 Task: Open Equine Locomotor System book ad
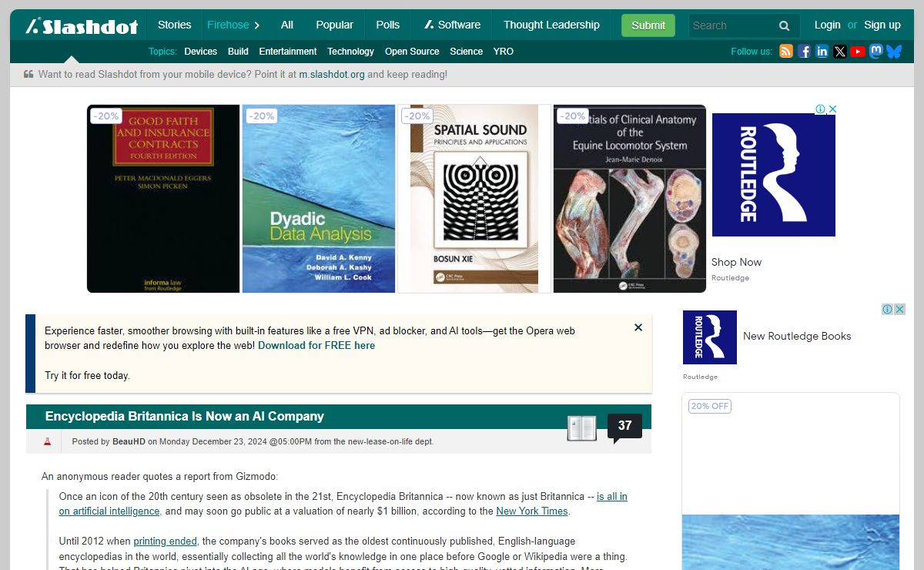630,199
